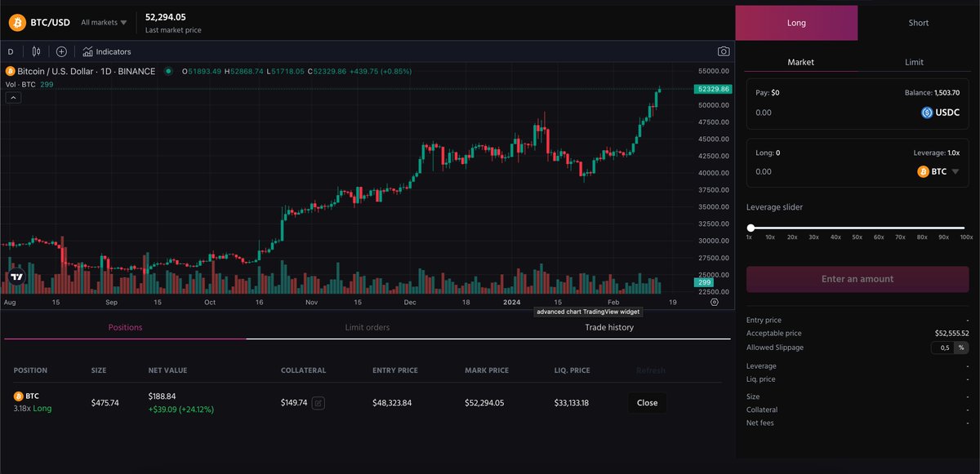Click the Vol · BTC indicator label
Screen dimensions: 980x474
[20, 84]
